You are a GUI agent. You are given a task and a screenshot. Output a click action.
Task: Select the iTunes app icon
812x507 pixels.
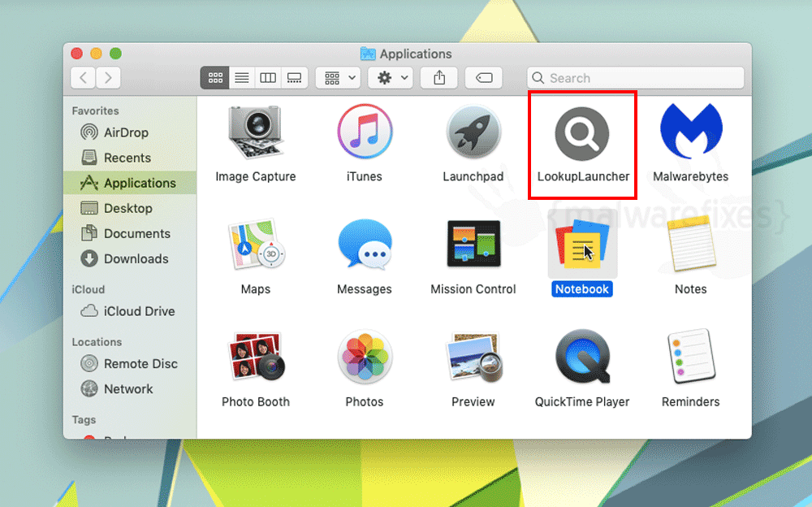(x=365, y=131)
